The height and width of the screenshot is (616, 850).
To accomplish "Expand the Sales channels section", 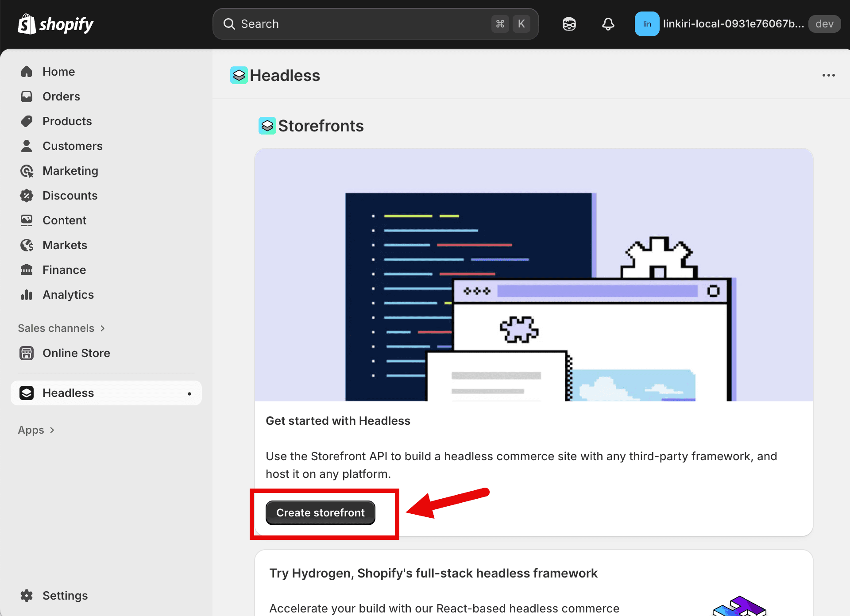I will 62,328.
